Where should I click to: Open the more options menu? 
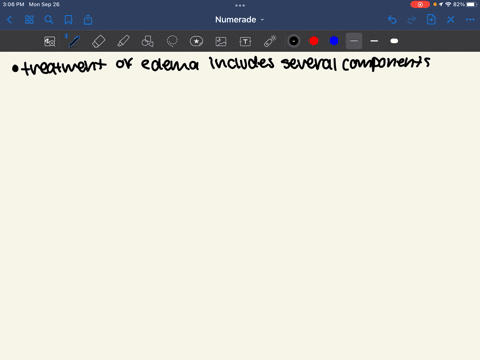coord(470,20)
